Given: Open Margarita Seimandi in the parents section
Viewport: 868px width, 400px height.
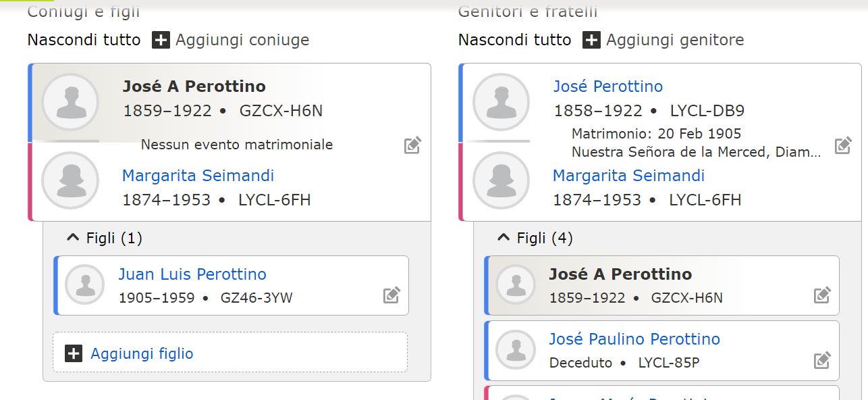Looking at the screenshot, I should 628,176.
